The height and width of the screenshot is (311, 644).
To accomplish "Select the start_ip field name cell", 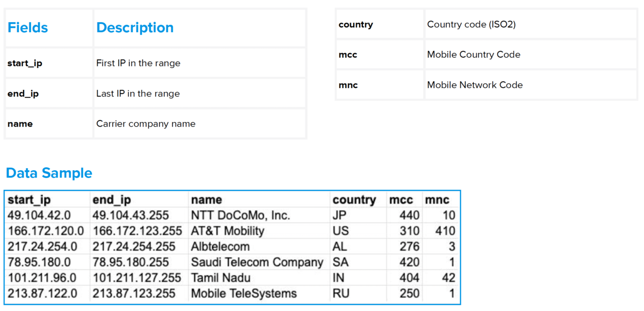I will (25, 63).
